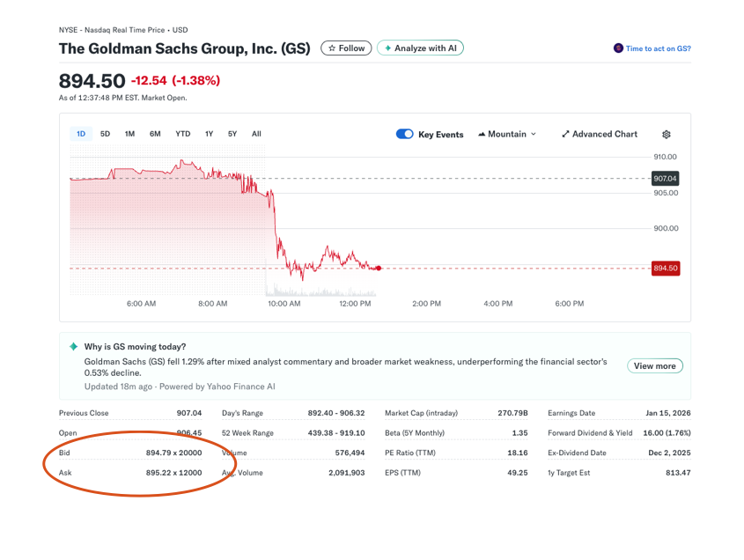Open chart settings gear icon
Screen dimensions: 744x560
666,135
